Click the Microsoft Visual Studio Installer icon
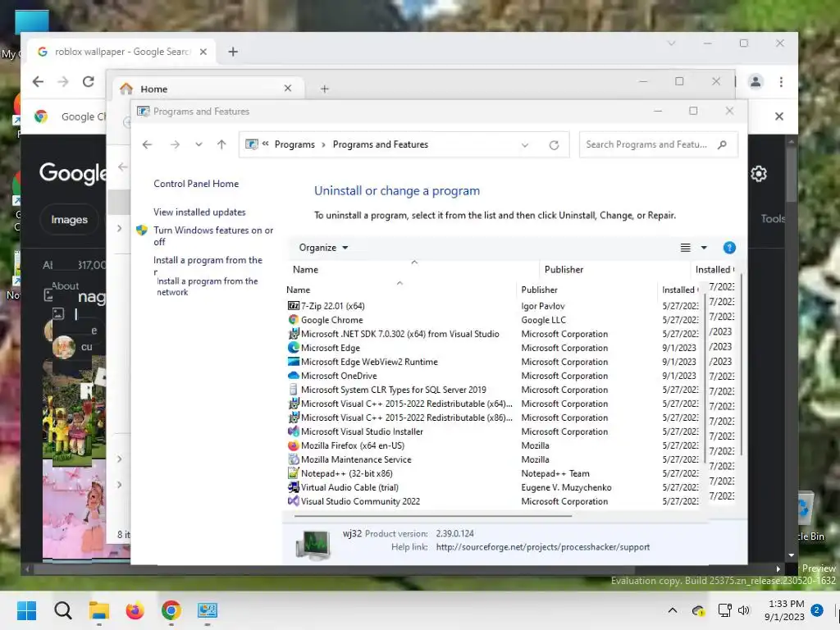Screen dimensions: 840x630 [x=293, y=431]
